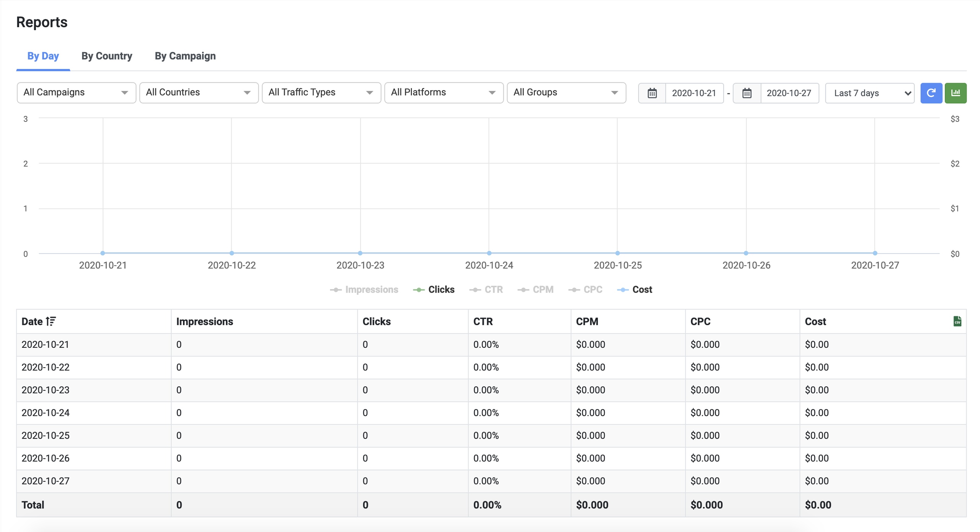Viewport: 980px width, 532px height.
Task: Toggle CTR series in chart legend
Action: point(486,290)
